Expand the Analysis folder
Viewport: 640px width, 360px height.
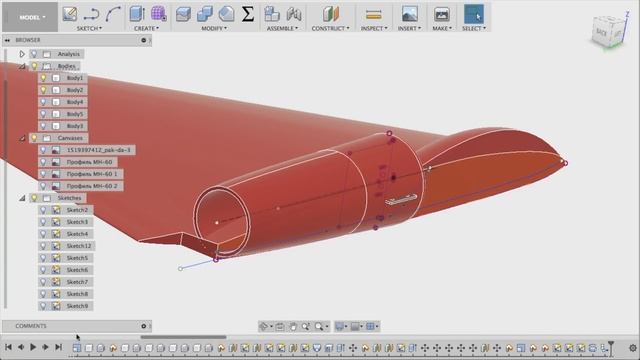22,54
